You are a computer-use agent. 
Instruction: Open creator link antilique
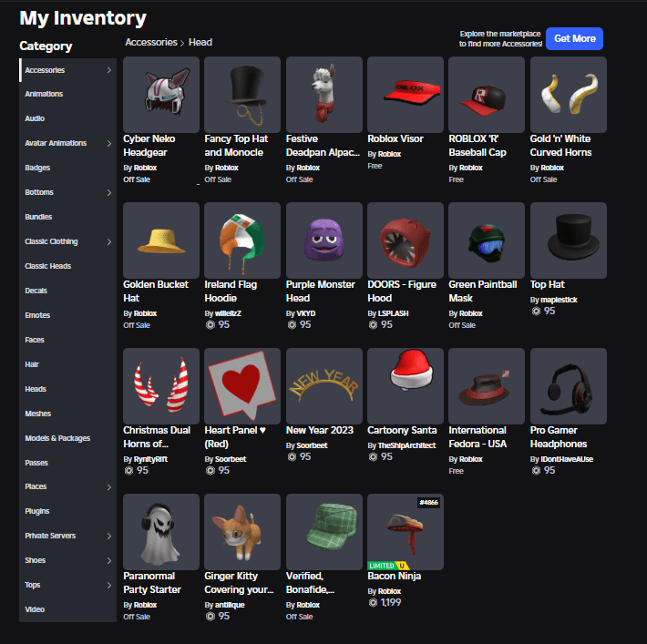pos(230,605)
